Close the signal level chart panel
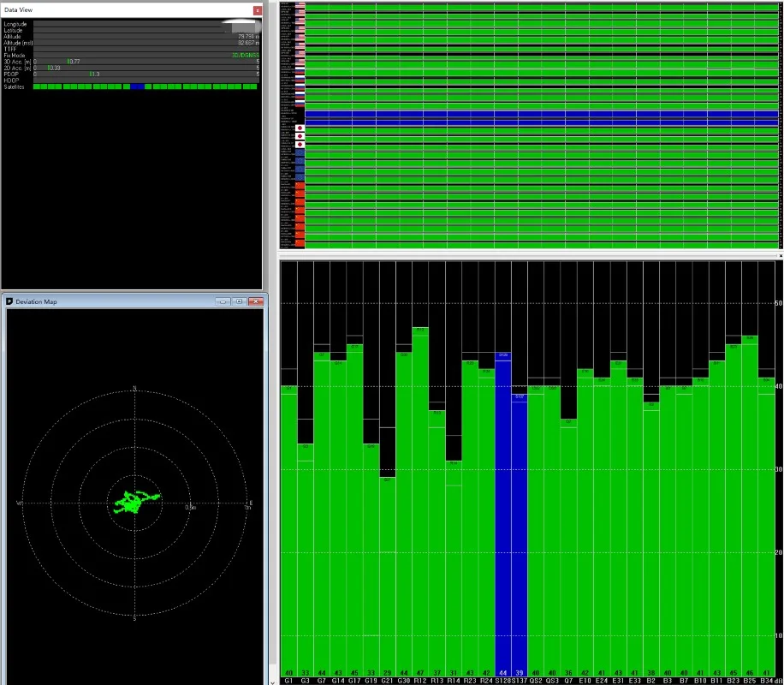Image resolution: width=784 pixels, height=685 pixels. tap(780, 256)
